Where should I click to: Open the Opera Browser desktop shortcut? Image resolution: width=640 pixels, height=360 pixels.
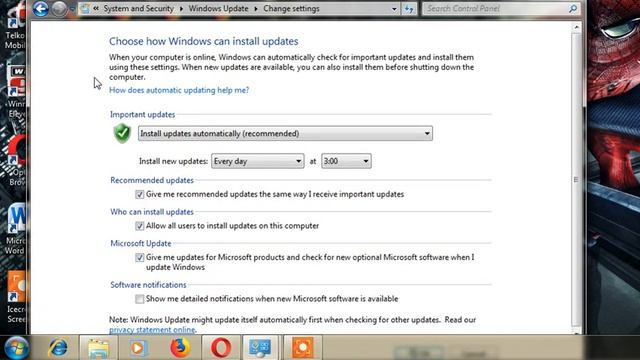tap(16, 161)
